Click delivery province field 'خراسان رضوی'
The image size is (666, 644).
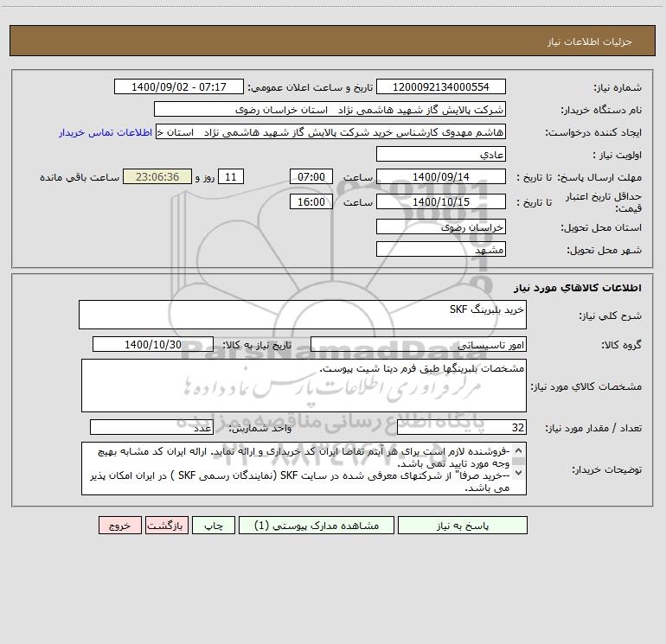[x=441, y=226]
